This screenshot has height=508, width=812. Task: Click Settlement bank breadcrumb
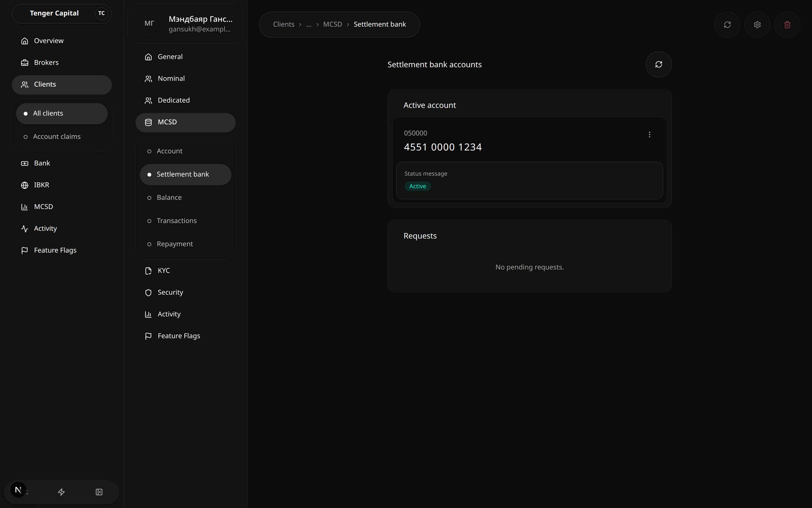tap(380, 24)
